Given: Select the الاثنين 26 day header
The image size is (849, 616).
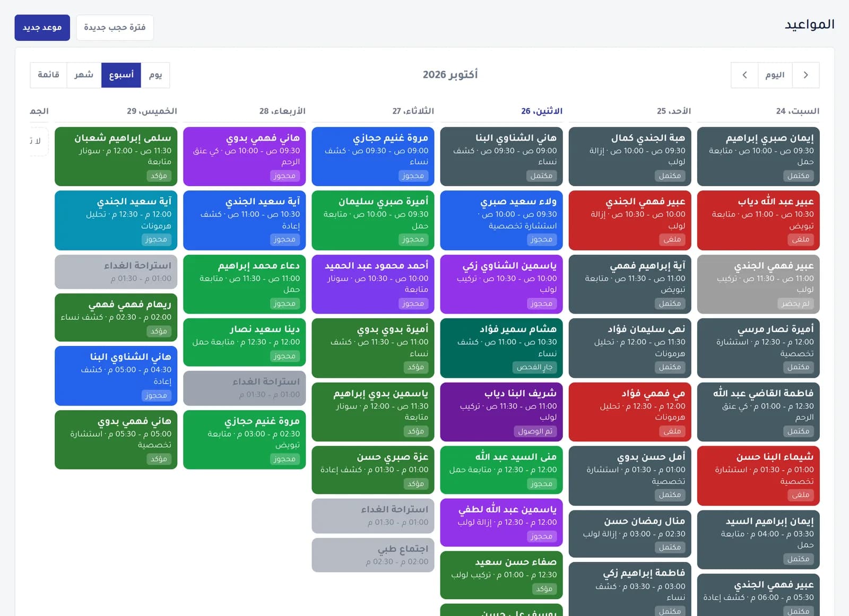Looking at the screenshot, I should tap(541, 111).
